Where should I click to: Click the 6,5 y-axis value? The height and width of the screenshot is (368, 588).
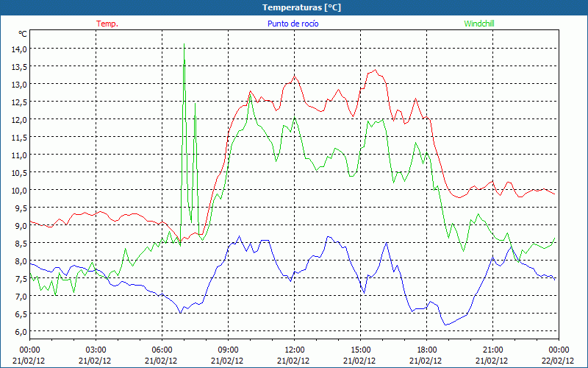pyautogui.click(x=21, y=314)
